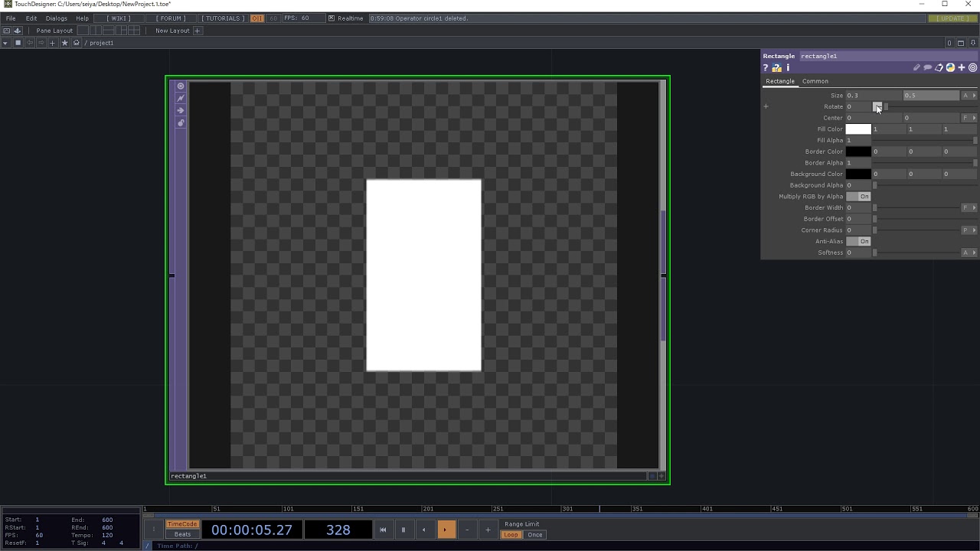Open the Fill Color swatch
Image resolution: width=980 pixels, height=551 pixels.
(x=858, y=129)
